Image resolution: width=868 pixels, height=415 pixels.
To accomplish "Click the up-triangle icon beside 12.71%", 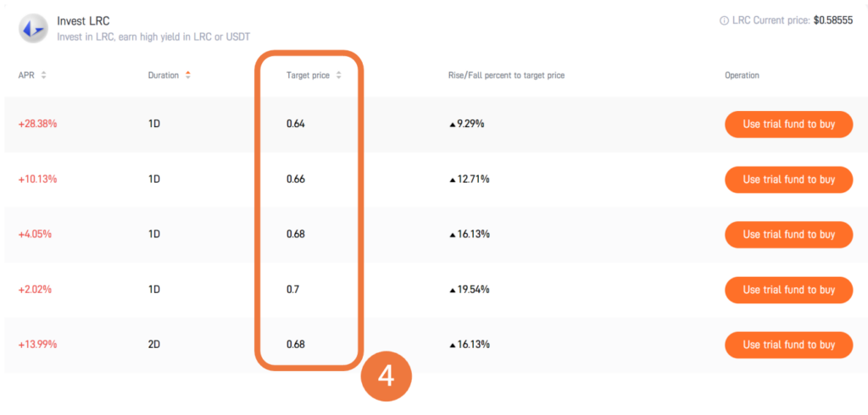I will [x=453, y=180].
